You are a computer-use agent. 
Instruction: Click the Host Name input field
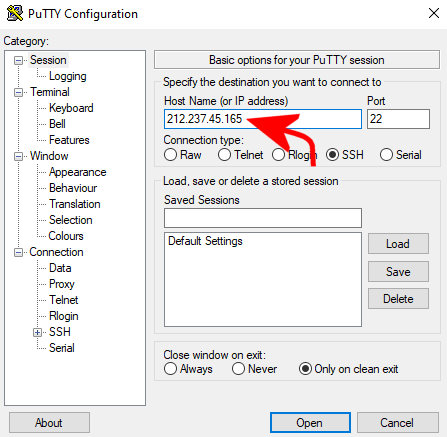click(x=263, y=119)
